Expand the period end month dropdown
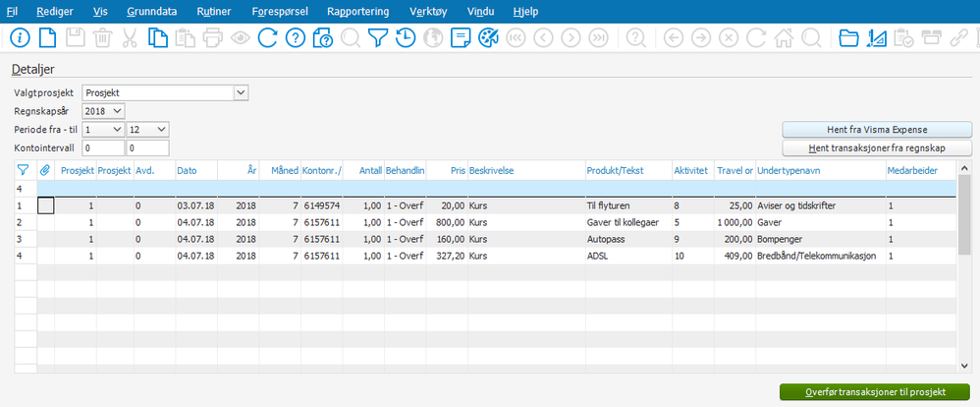 pos(161,129)
